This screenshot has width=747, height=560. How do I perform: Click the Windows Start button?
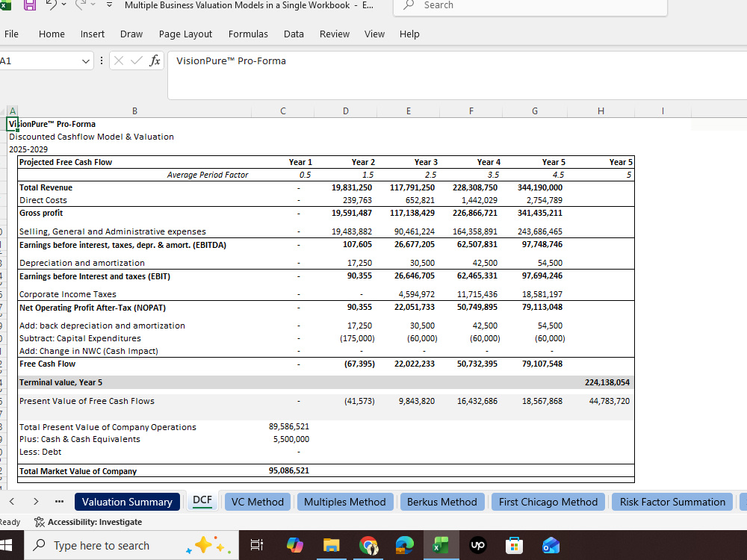point(6,545)
